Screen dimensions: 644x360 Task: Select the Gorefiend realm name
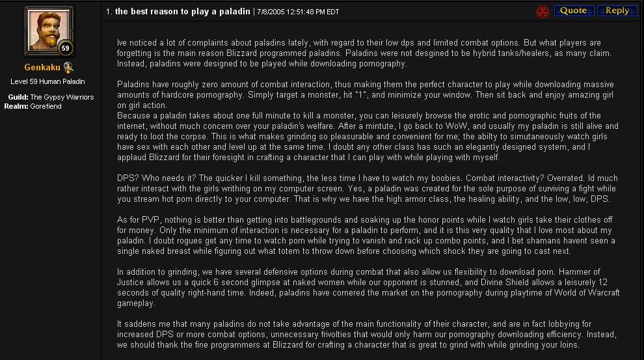pos(46,106)
